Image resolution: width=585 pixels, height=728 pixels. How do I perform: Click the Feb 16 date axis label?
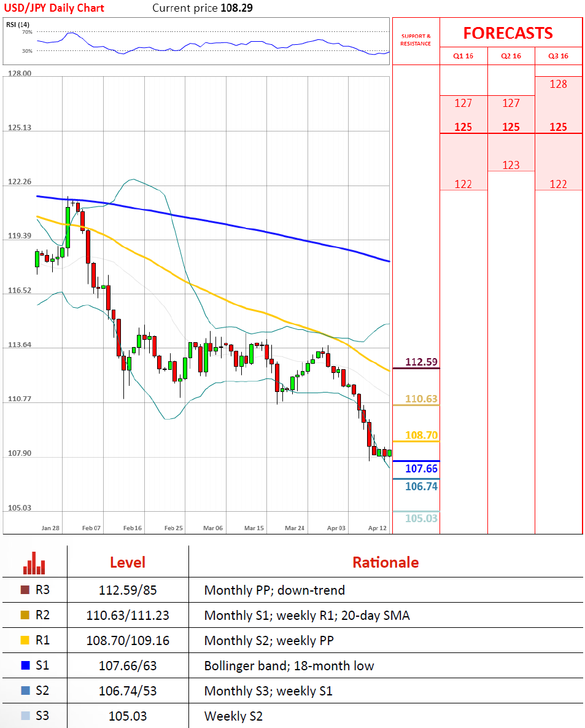point(132,528)
